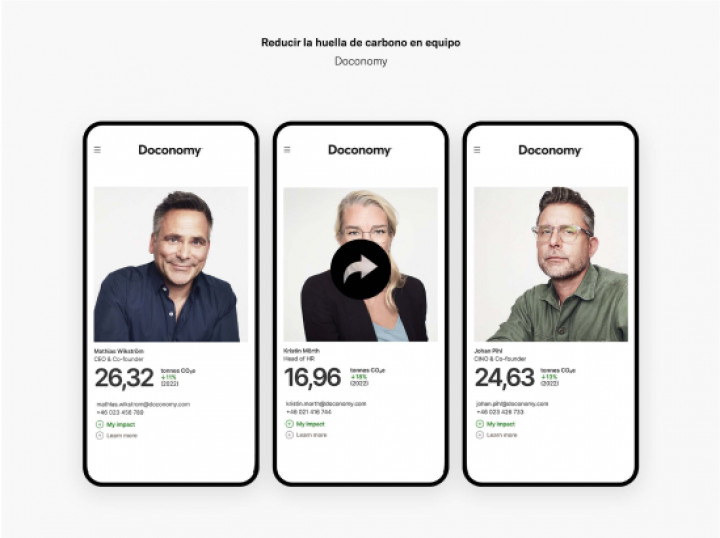This screenshot has width=720, height=538.
Task: Click the heading 'Reducir la huella de carbono en equipo'
Action: tap(360, 43)
